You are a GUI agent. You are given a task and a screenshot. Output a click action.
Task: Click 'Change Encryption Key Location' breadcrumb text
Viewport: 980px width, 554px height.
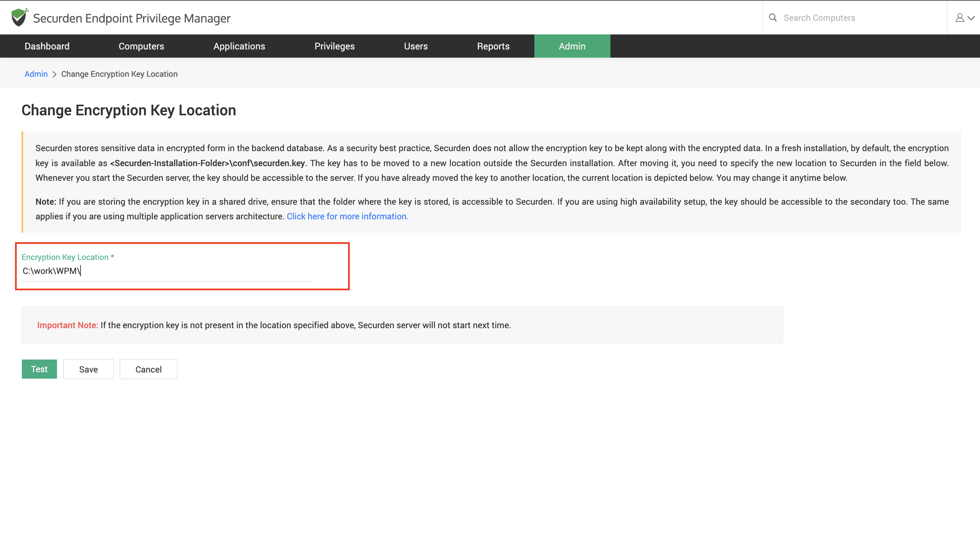(x=119, y=74)
